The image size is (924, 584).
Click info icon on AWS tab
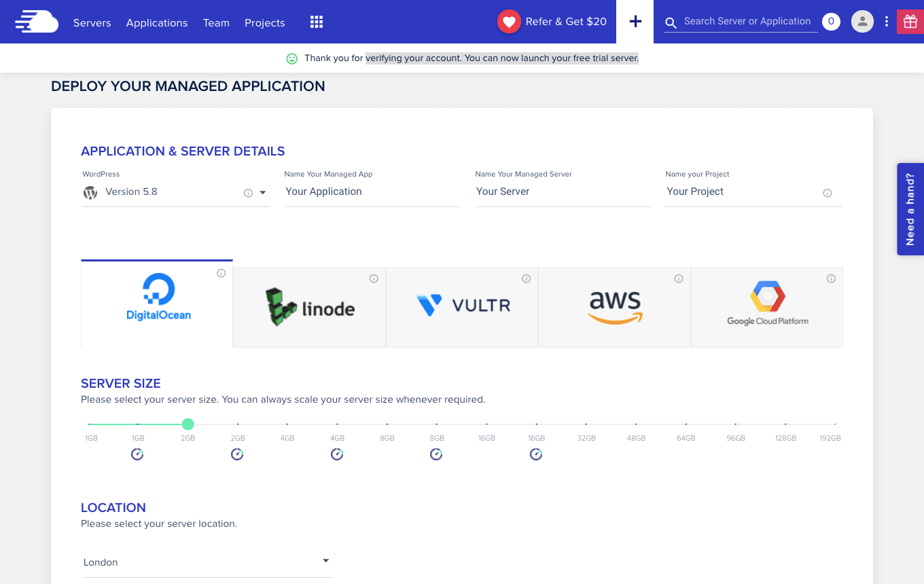679,278
